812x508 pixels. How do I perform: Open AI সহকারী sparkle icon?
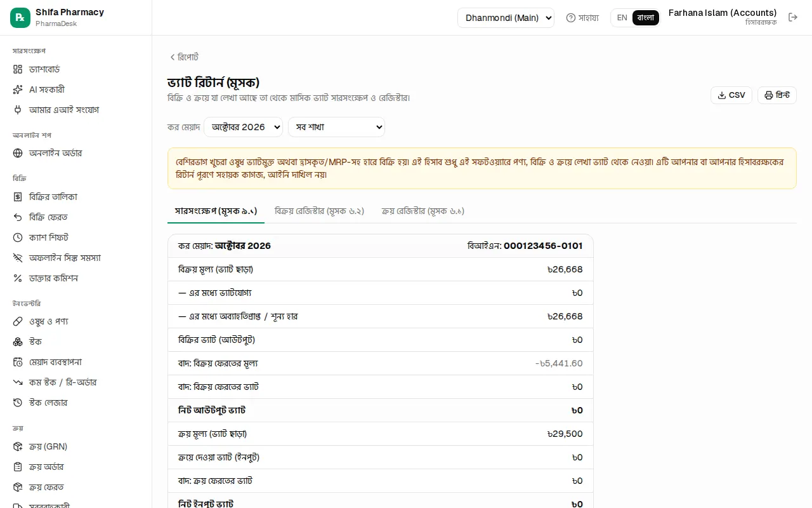coord(18,90)
